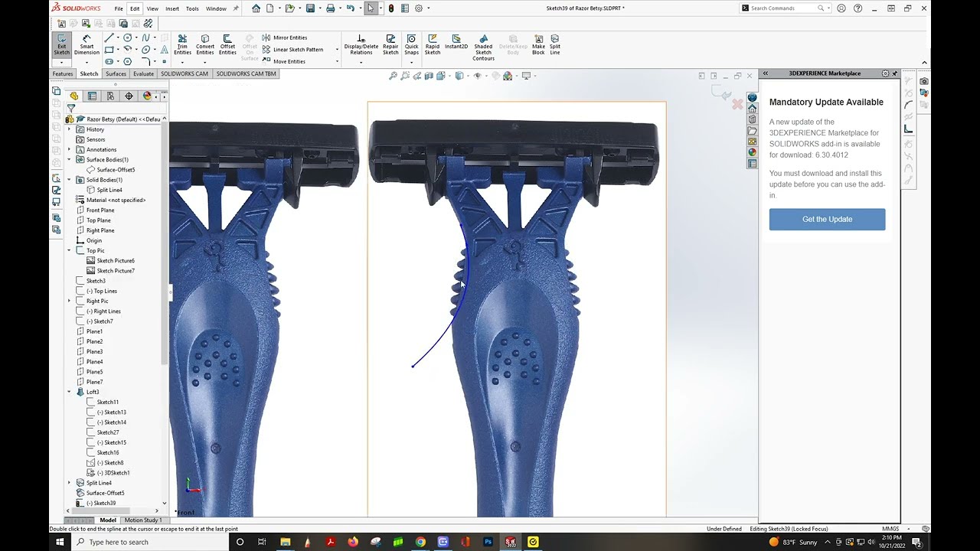Select the Convert Entities tool
Screen dimensions: 980x551
[205, 45]
